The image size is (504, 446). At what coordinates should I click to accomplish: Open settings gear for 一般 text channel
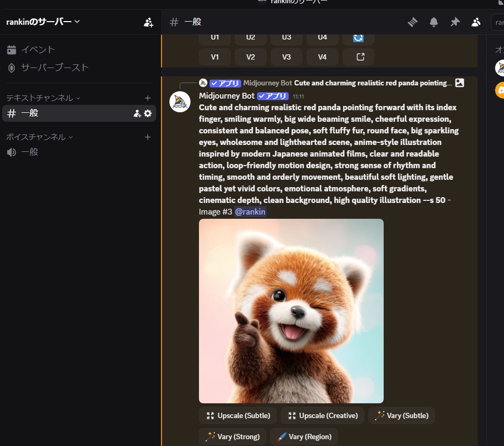148,113
